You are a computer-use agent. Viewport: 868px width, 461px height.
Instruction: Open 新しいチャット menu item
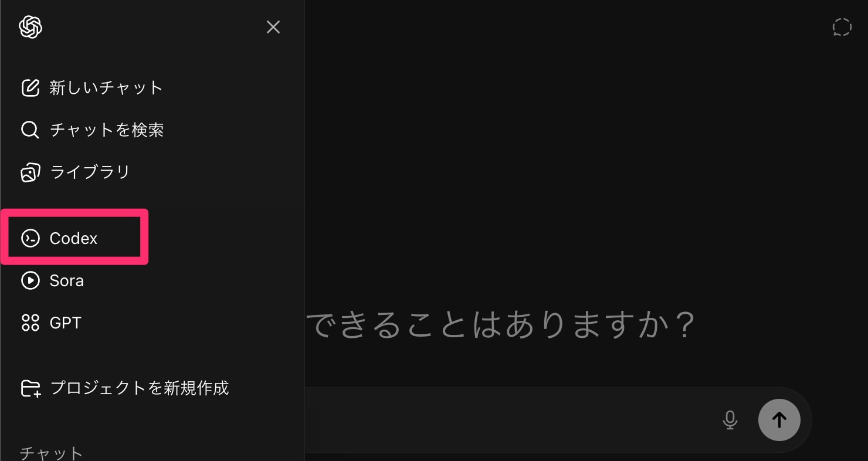(106, 87)
